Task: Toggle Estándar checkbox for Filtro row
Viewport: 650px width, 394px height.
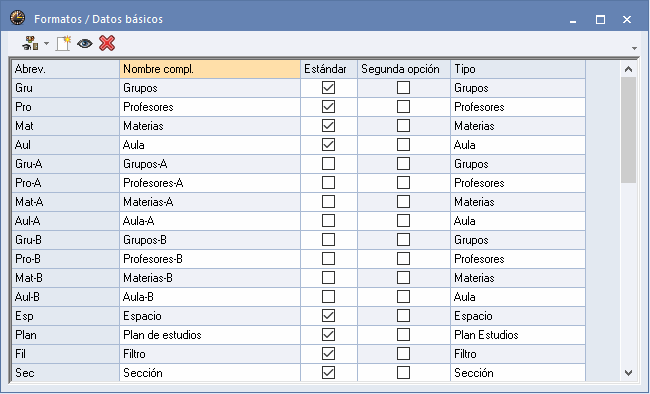Action: (328, 354)
